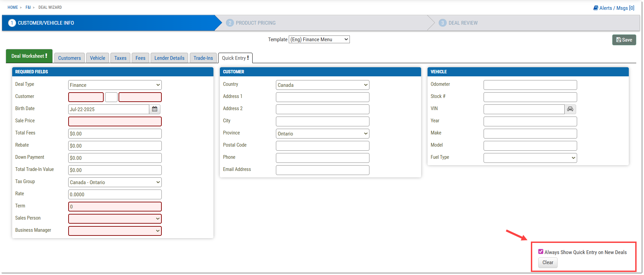Click the Customer middle initial field
Image resolution: width=644 pixels, height=275 pixels.
(x=111, y=97)
